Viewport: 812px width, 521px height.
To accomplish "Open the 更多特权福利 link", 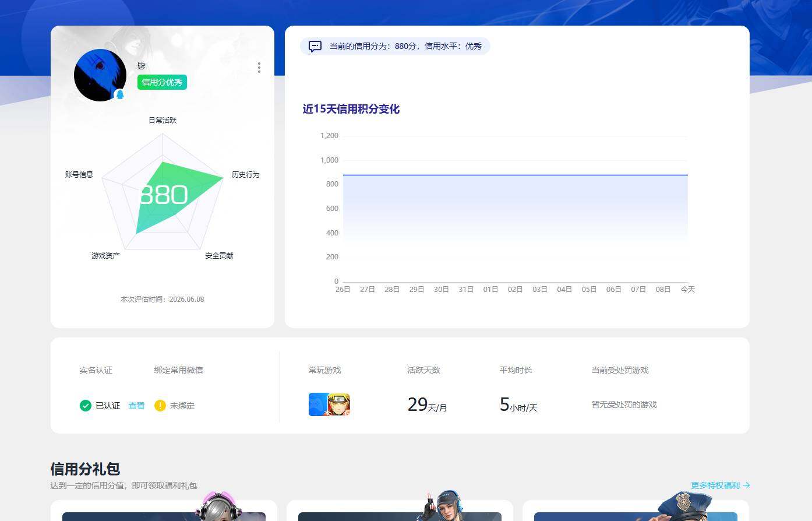I will coord(715,485).
